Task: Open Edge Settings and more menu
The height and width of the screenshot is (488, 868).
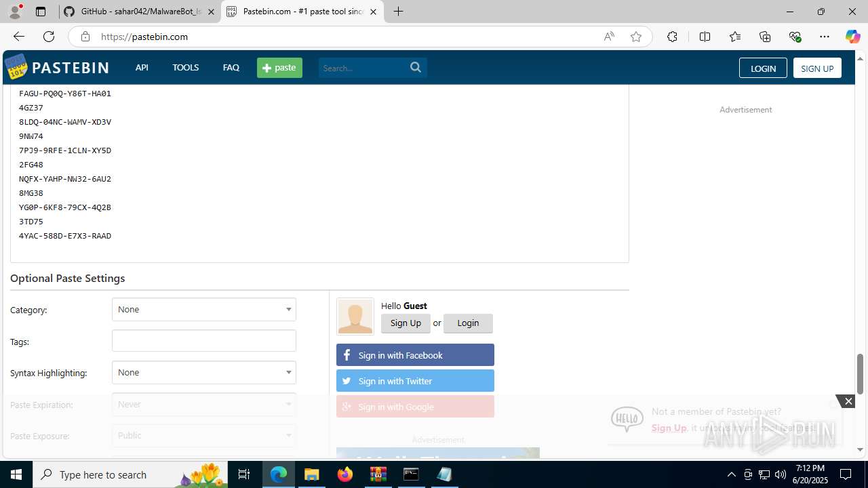Action: [825, 37]
